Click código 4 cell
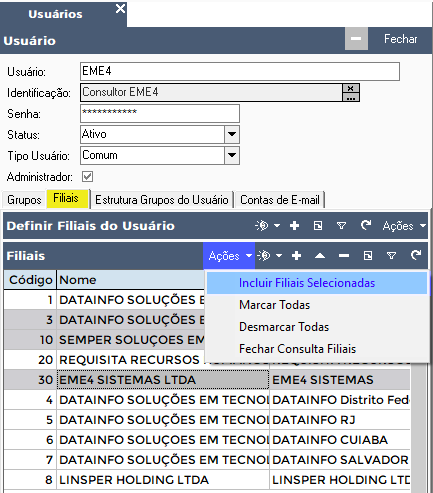 [x=30, y=400]
